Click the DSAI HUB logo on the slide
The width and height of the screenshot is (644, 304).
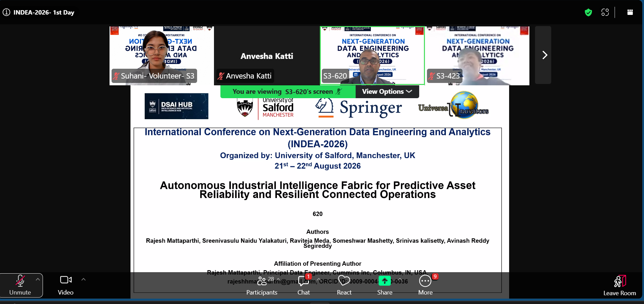[x=176, y=106]
